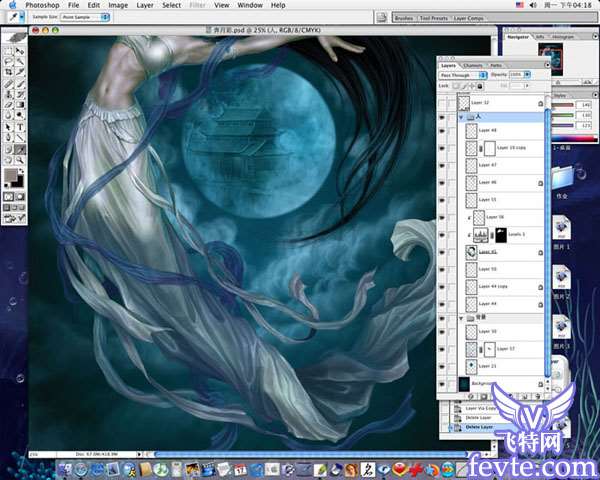The image size is (600, 480).
Task: Open the Layers panel options menu
Action: coord(547,65)
